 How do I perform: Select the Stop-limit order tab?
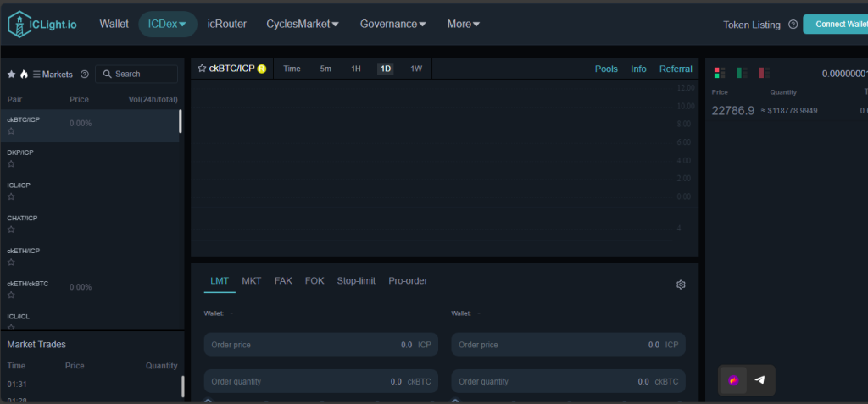click(356, 280)
